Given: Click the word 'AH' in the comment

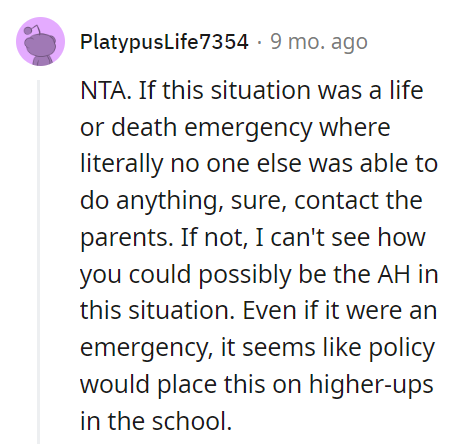Looking at the screenshot, I should [x=393, y=274].
